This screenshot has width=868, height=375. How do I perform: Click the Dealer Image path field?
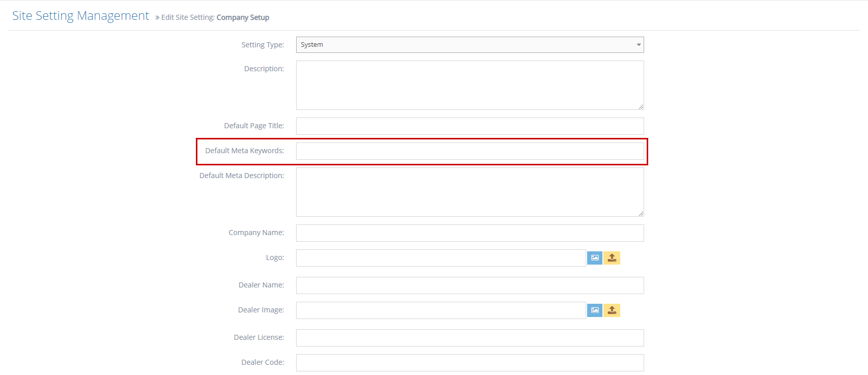coord(441,310)
